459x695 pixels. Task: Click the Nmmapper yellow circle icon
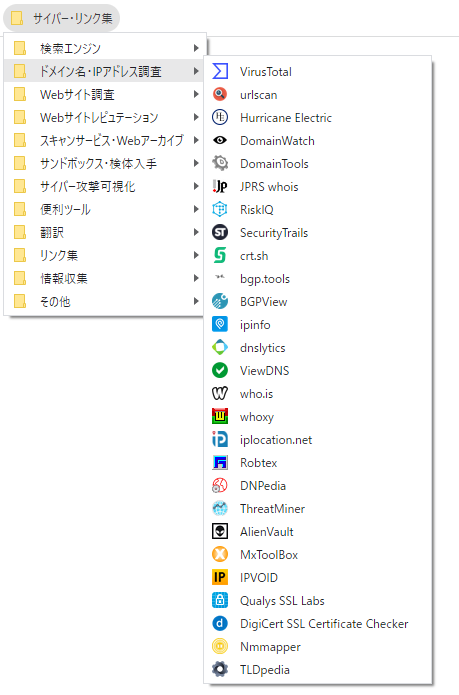220,647
